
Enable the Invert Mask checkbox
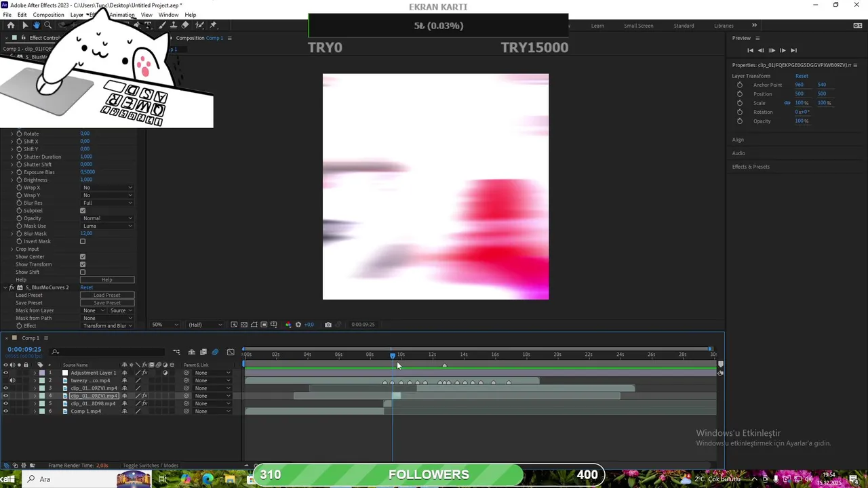(83, 241)
